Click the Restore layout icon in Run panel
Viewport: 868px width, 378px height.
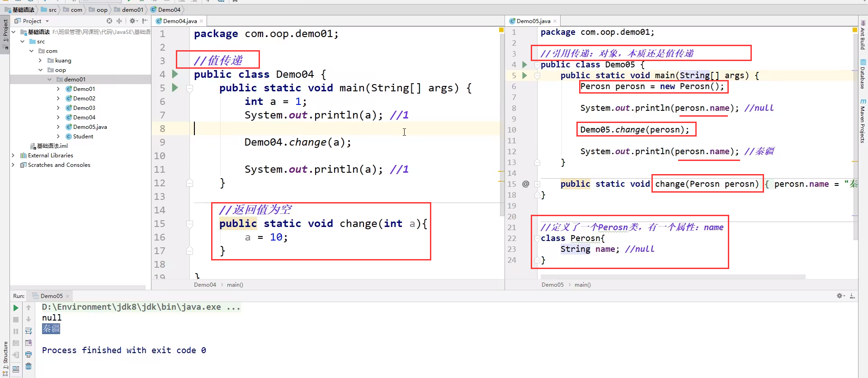click(x=16, y=369)
